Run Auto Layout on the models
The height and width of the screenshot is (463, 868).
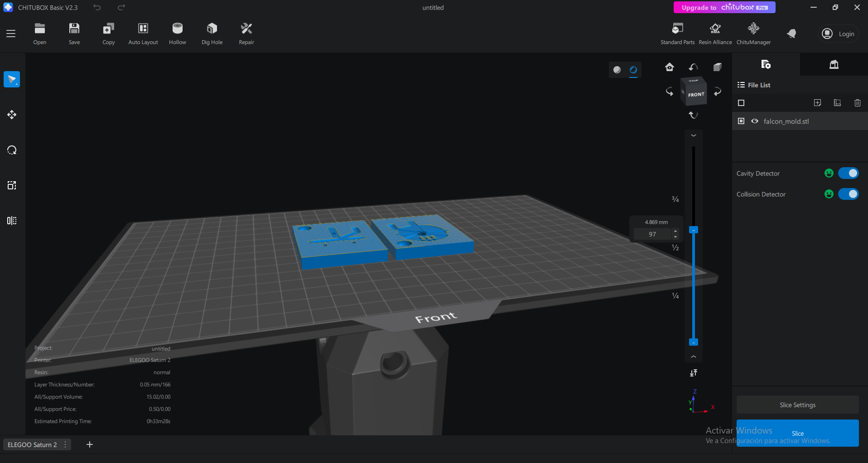pos(143,34)
